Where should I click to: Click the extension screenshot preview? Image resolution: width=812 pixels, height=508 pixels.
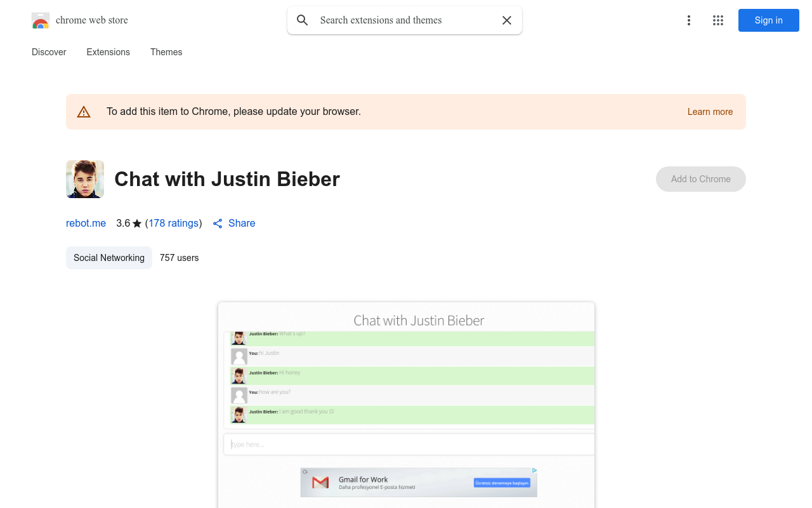(x=406, y=405)
